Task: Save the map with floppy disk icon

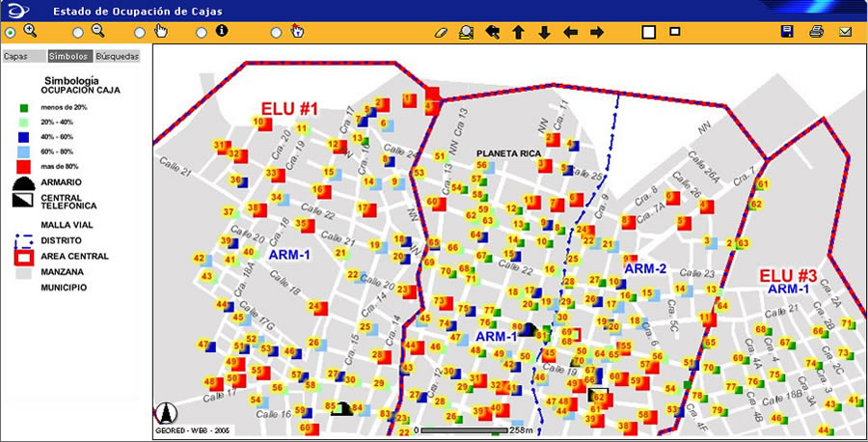Action: pos(787,32)
